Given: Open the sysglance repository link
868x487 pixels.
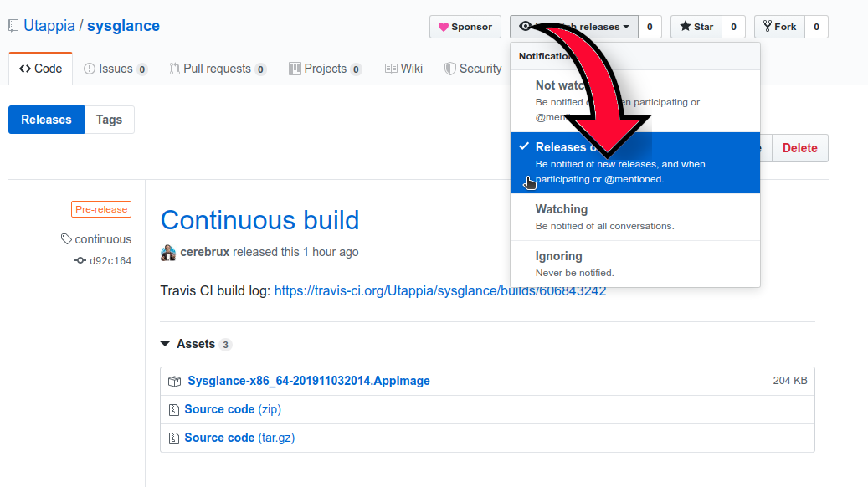Looking at the screenshot, I should pos(123,26).
